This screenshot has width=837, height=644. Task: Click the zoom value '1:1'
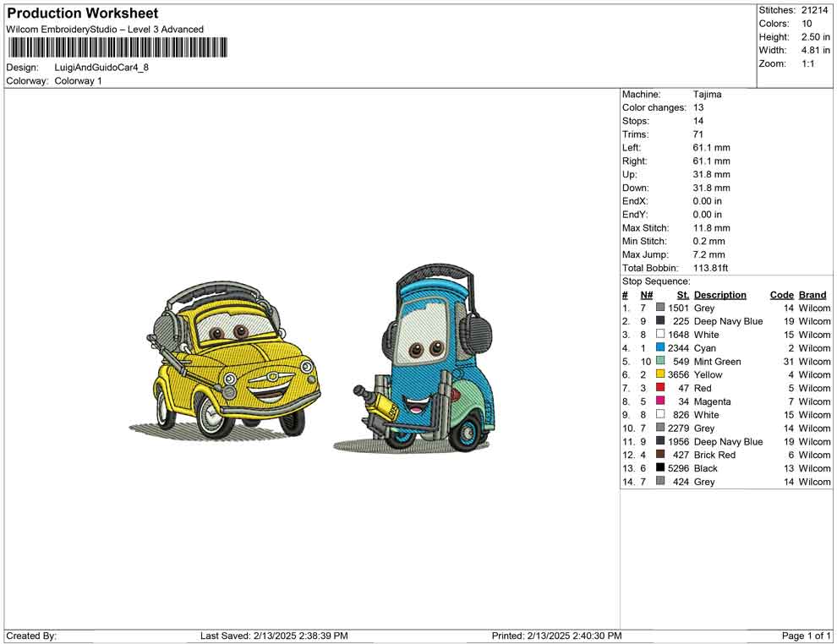pos(808,63)
